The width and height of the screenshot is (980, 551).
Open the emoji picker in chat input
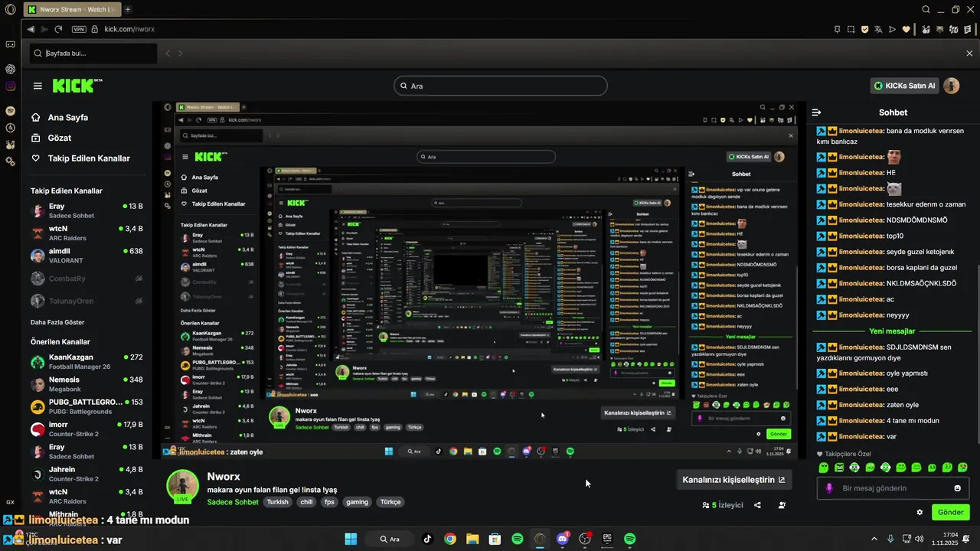(x=958, y=488)
